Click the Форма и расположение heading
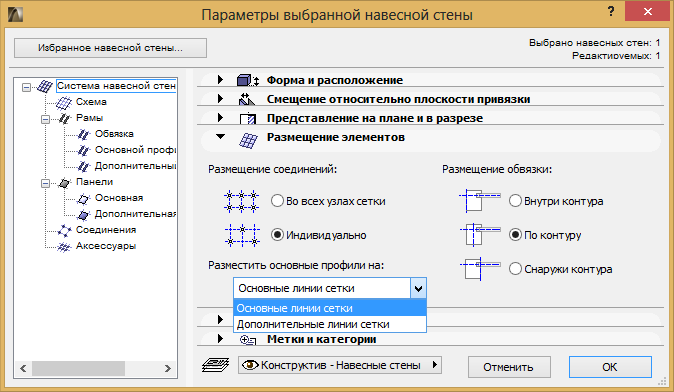 [x=335, y=80]
